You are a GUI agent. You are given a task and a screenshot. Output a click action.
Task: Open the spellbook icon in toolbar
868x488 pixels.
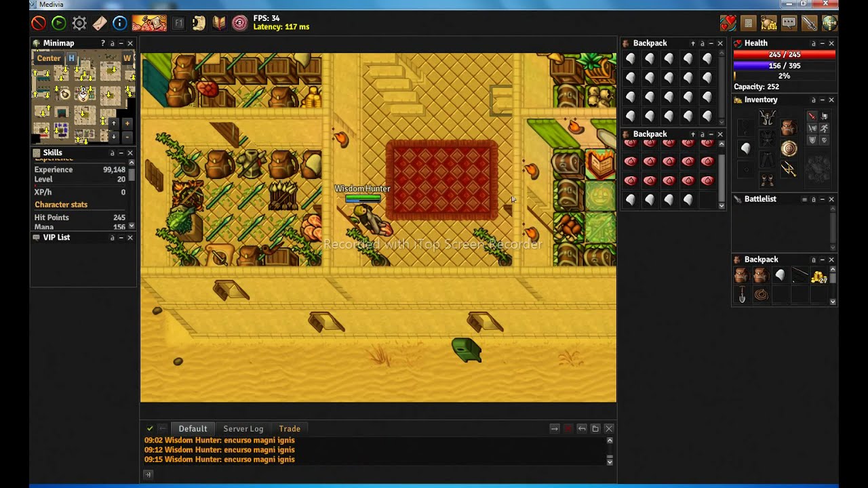click(x=219, y=24)
